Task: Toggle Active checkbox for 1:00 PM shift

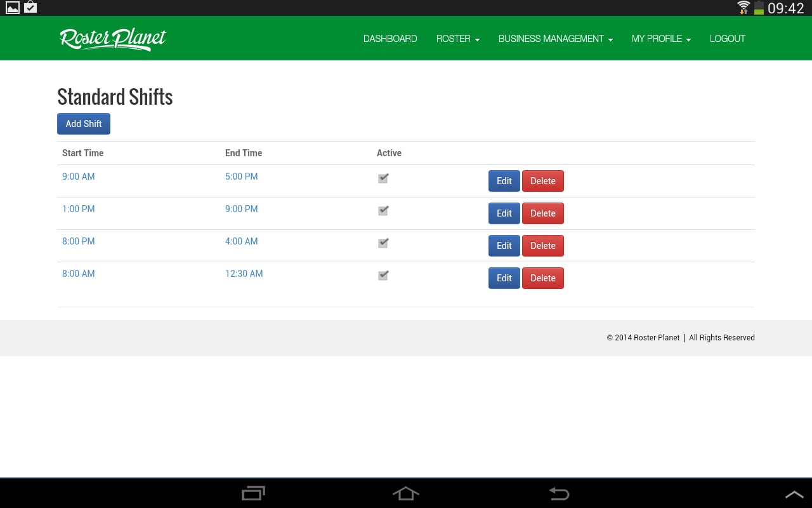Action: click(383, 211)
